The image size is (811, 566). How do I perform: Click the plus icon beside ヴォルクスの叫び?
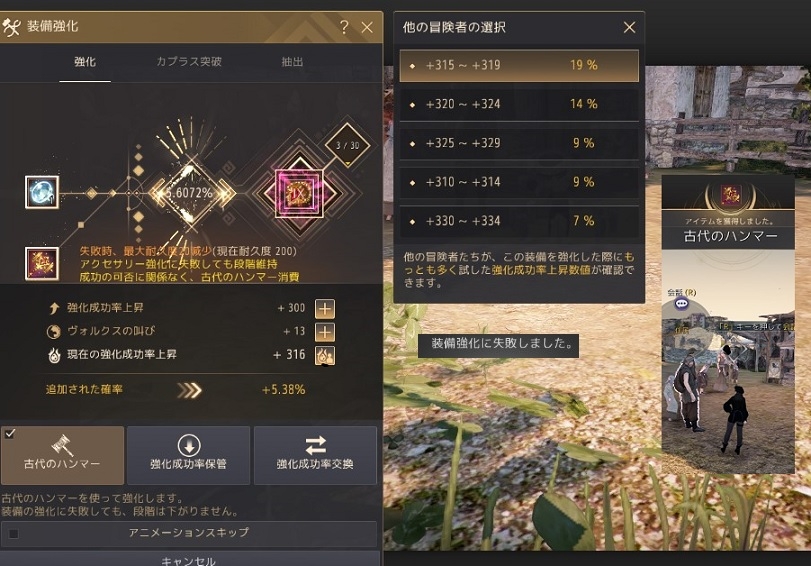coord(325,332)
